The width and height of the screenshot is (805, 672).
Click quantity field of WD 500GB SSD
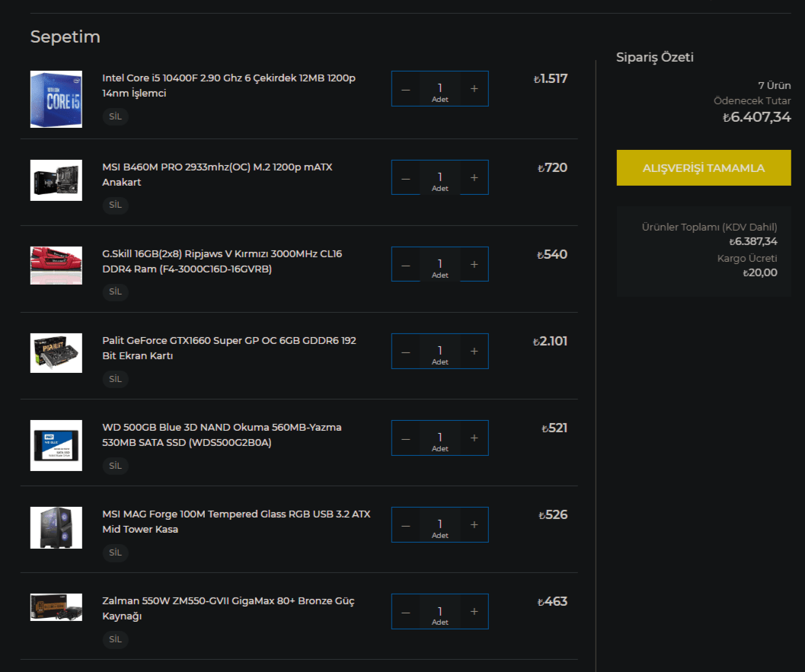point(440,438)
